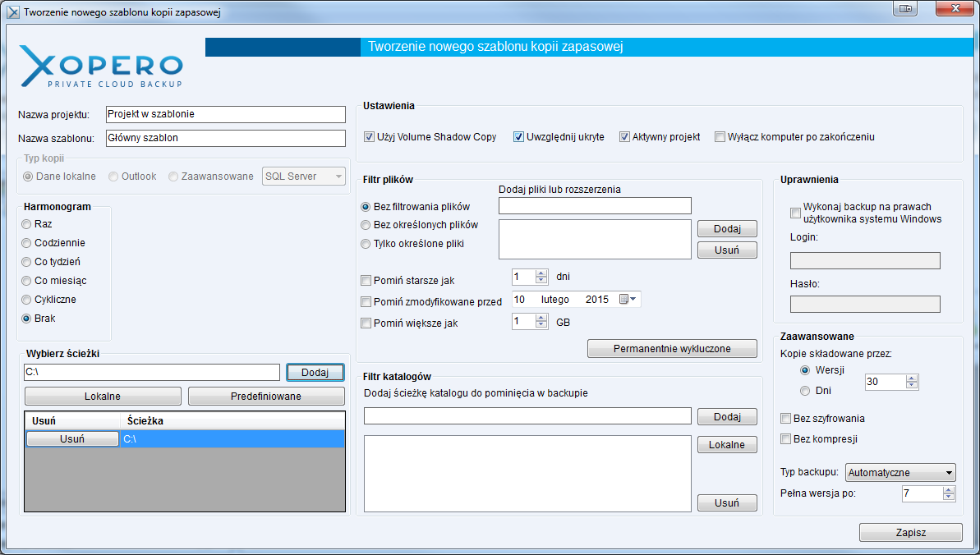
Task: Check the Bez kompresji box
Action: [785, 438]
